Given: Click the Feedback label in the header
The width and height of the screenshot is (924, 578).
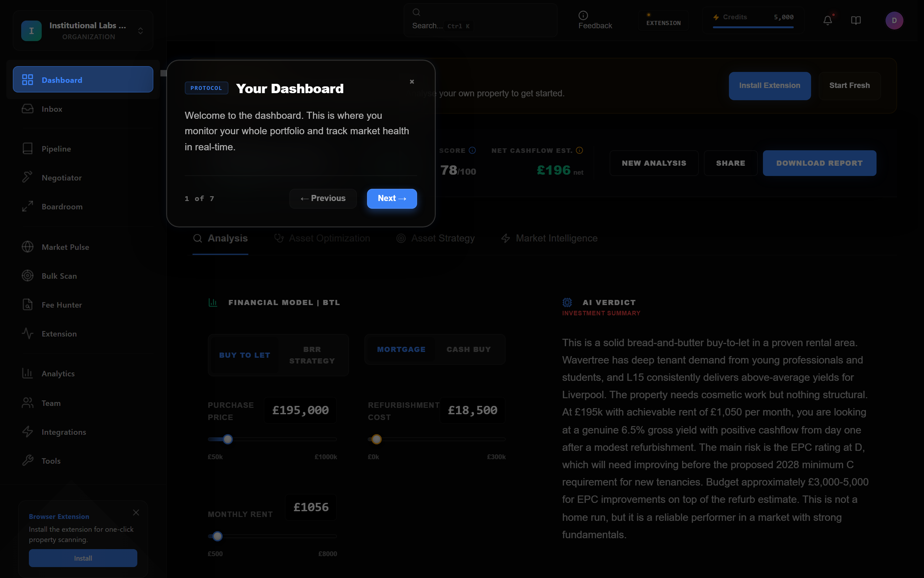Looking at the screenshot, I should click(x=595, y=26).
